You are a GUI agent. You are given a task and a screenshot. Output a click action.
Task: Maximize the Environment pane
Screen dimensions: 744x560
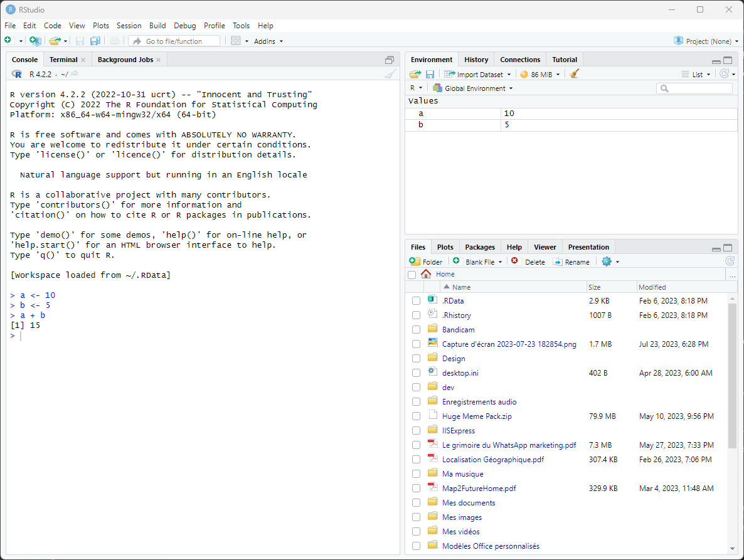tap(728, 60)
